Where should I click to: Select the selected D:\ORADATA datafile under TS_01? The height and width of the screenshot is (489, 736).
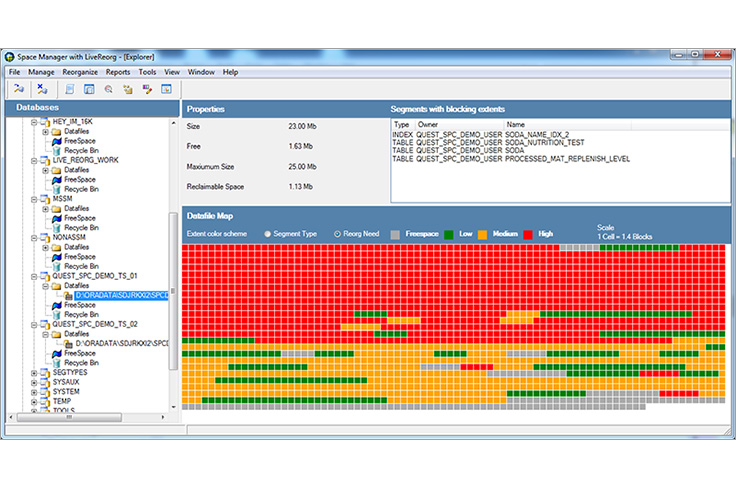tap(122, 295)
